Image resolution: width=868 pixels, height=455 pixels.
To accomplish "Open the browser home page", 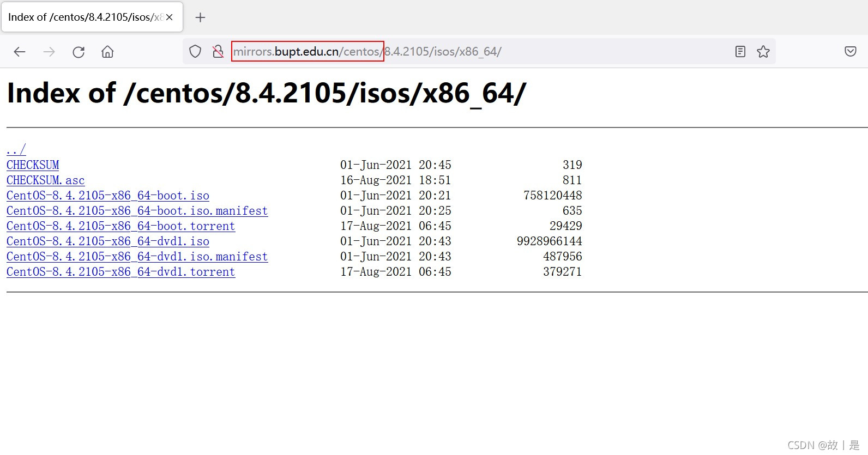I will [107, 52].
